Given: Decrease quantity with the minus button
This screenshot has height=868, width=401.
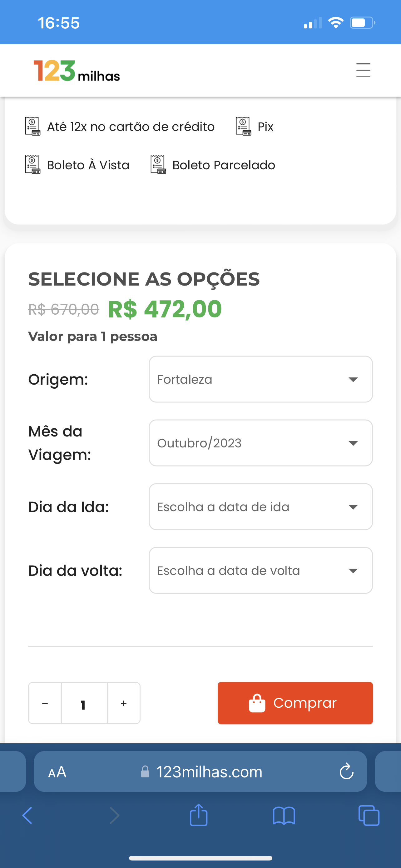Looking at the screenshot, I should click(45, 703).
